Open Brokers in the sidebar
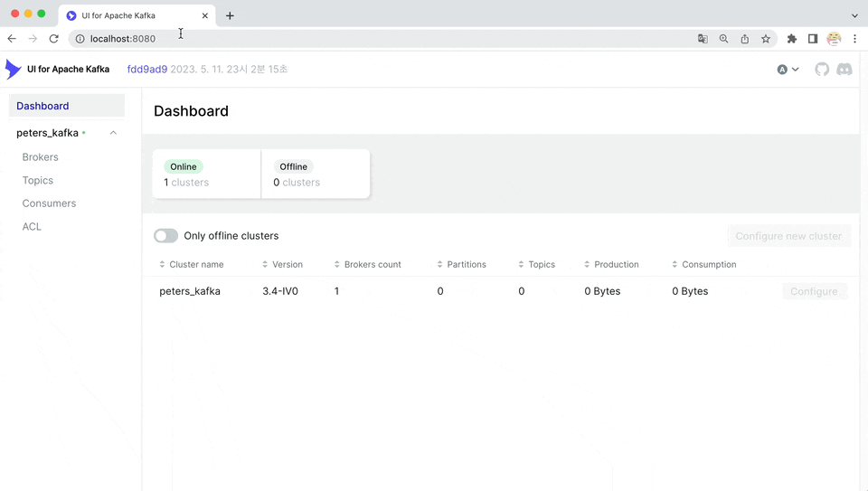Screen dimensions: 868x491 (x=41, y=157)
